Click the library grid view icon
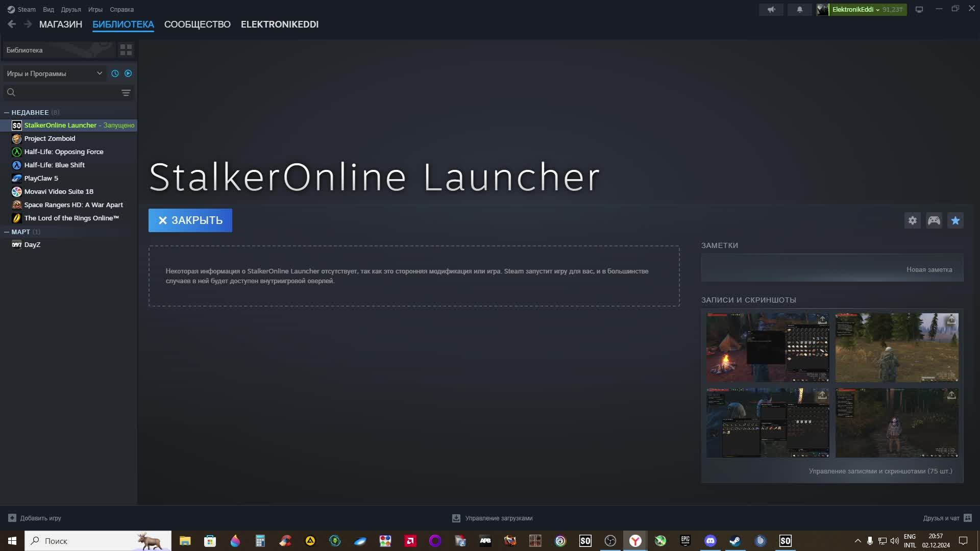 (x=126, y=50)
